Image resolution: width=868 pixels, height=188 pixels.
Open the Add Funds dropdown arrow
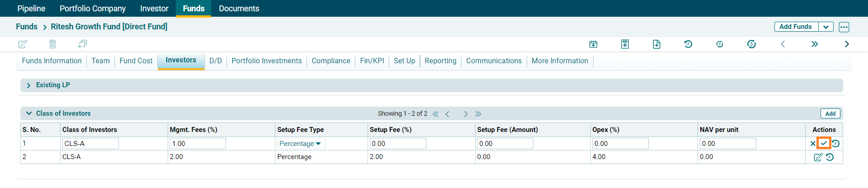[x=826, y=27]
